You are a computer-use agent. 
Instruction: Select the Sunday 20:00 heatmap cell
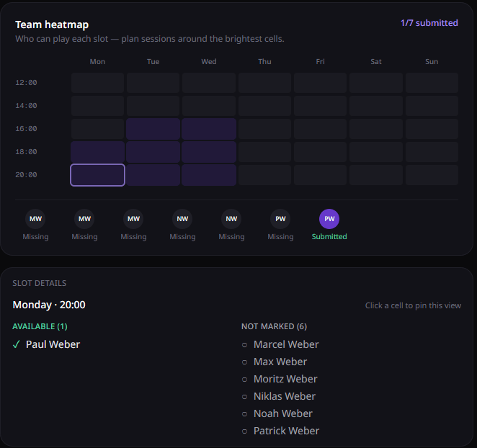tap(432, 175)
